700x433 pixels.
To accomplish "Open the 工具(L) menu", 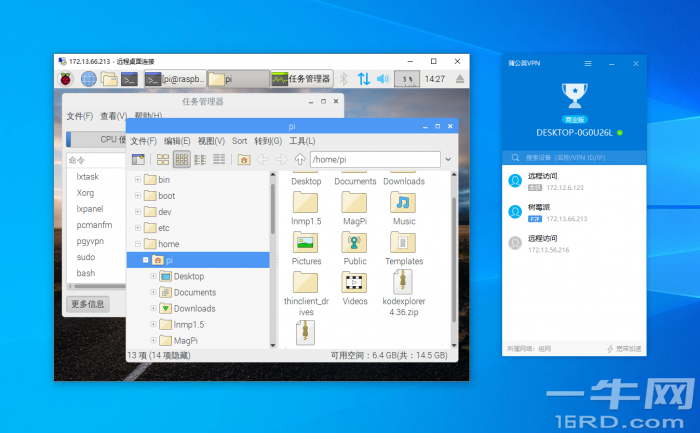I will [302, 141].
